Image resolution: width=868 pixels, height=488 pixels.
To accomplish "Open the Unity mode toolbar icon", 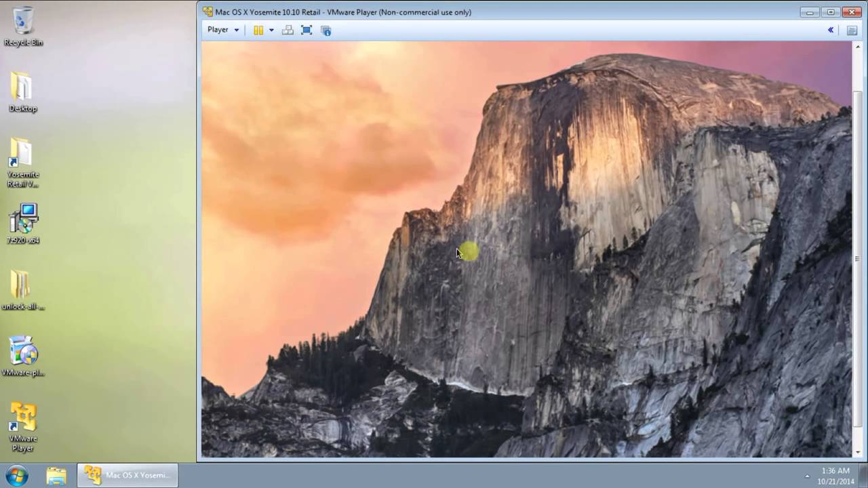I will point(325,30).
